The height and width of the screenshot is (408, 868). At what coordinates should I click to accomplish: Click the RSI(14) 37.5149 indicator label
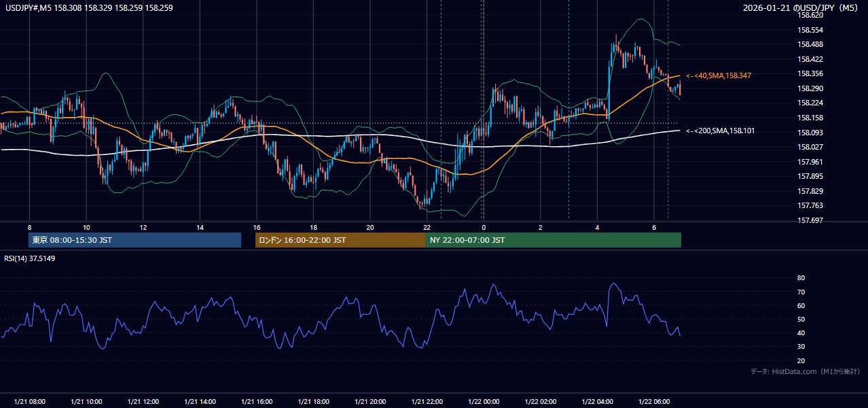pos(29,258)
